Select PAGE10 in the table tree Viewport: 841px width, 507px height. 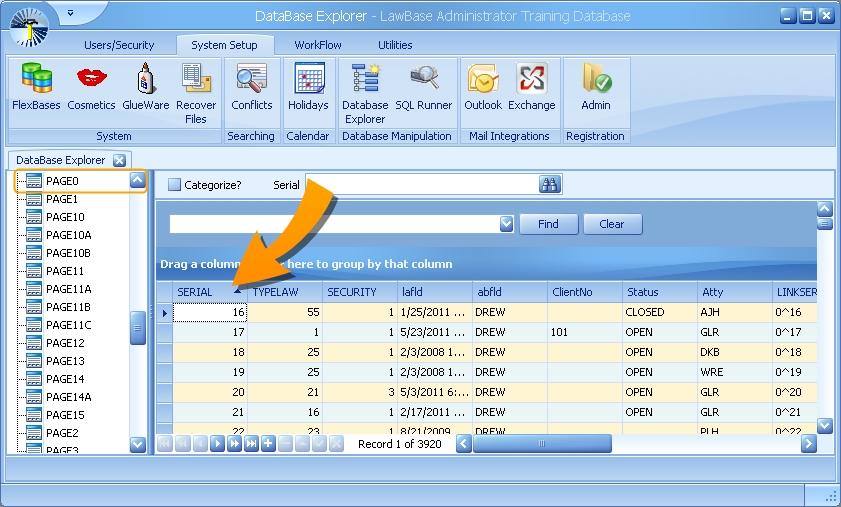[x=65, y=217]
